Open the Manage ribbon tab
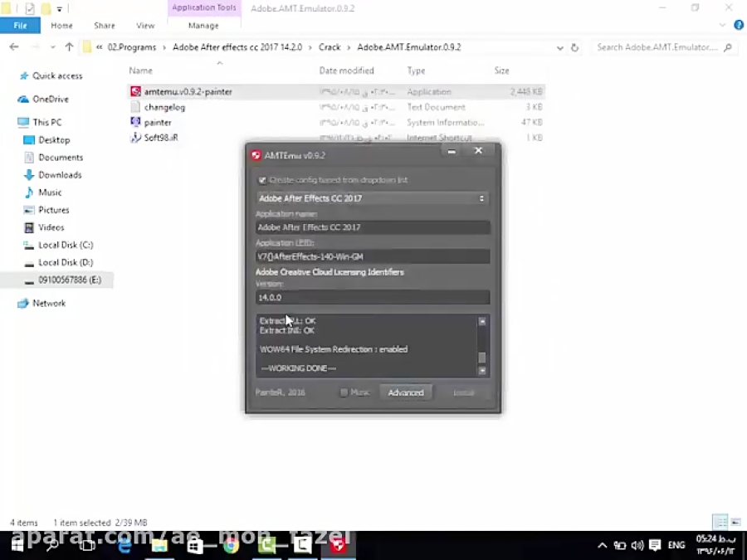This screenshot has height=560, width=747. [x=203, y=25]
